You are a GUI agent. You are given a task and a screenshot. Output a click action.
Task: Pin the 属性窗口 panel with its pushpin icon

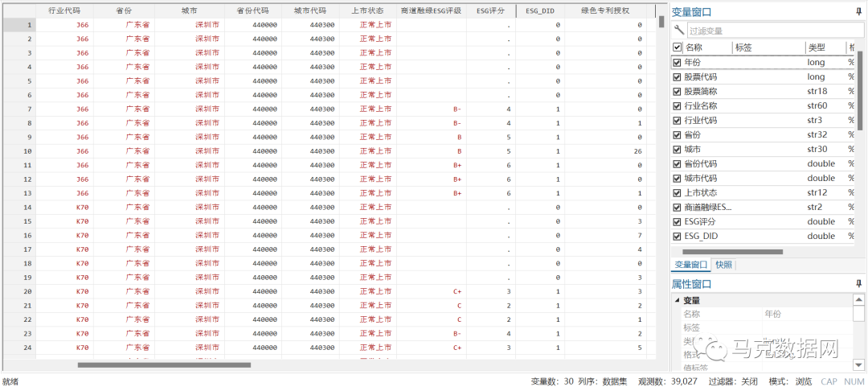(858, 283)
